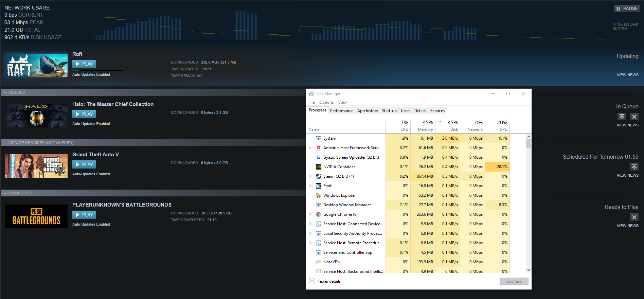Image resolution: width=644 pixels, height=299 pixels.
Task: Remove Halo from the download queue
Action: pos(634,117)
